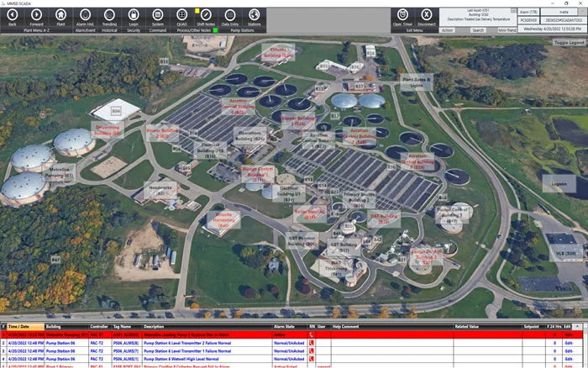This screenshot has width=588, height=368.
Task: Open Shift Notes
Action: 206,14
